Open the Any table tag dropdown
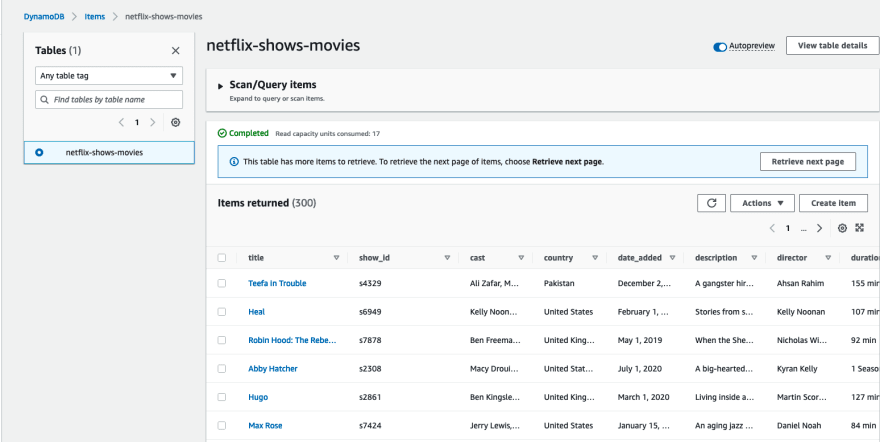 tap(109, 75)
